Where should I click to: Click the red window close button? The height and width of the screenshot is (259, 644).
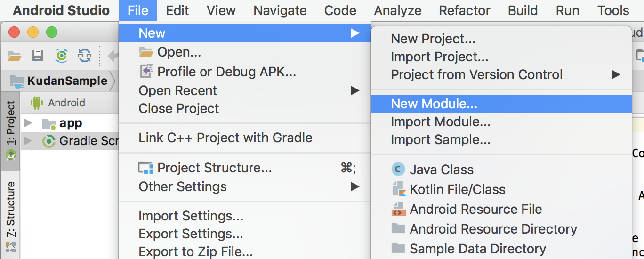click(x=14, y=32)
